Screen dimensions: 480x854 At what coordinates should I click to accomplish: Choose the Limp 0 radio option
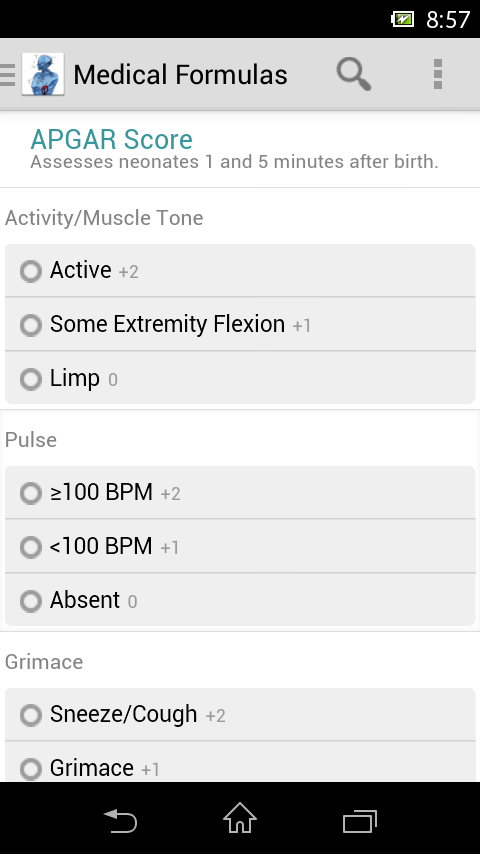[240, 377]
